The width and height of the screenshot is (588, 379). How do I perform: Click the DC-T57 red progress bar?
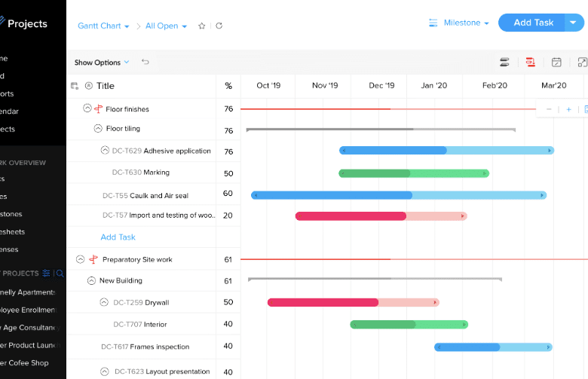[351, 216]
